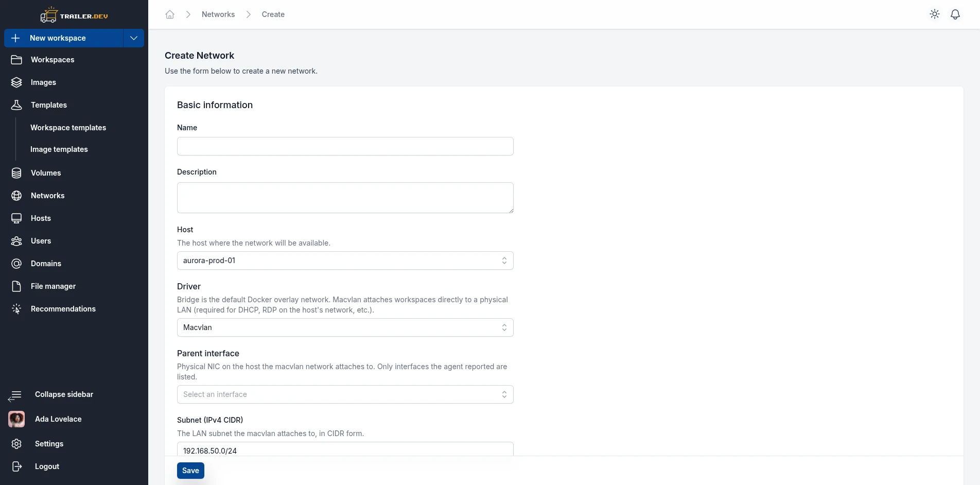Open the Host dropdown aurora-prod-01

click(345, 261)
